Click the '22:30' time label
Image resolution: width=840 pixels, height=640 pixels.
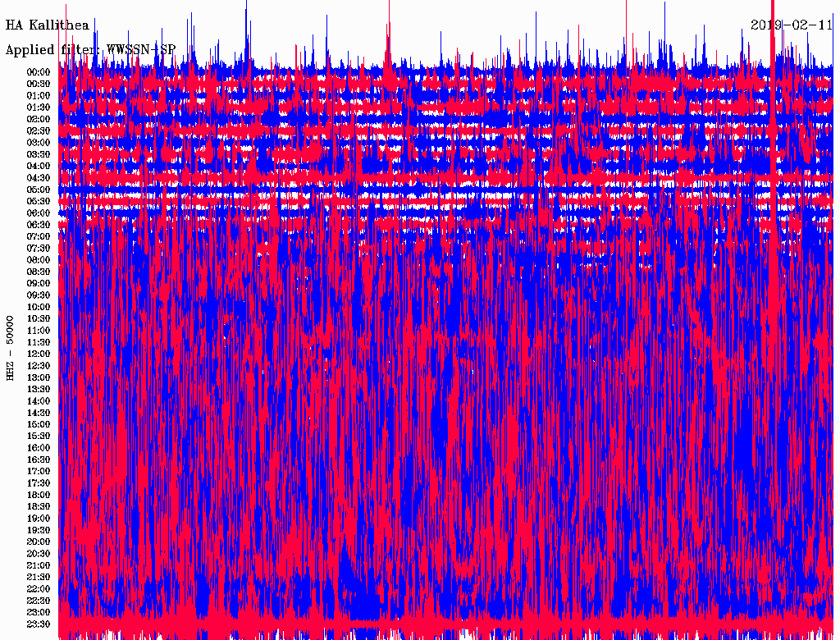(39, 601)
